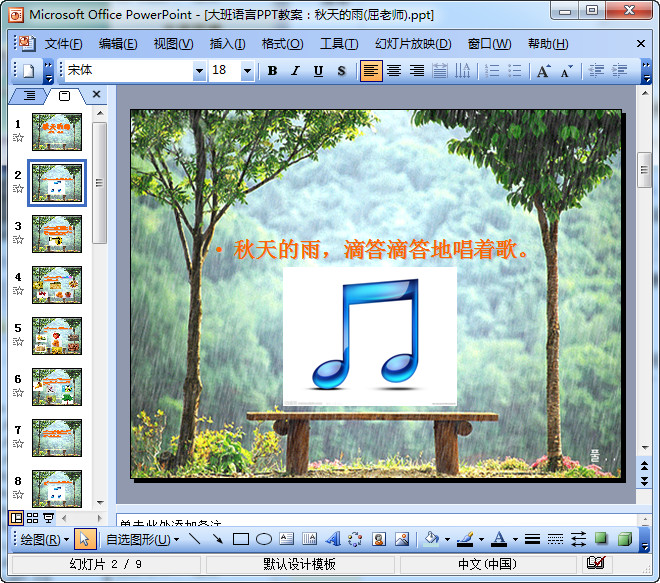Start slide show from current slide

[48, 518]
